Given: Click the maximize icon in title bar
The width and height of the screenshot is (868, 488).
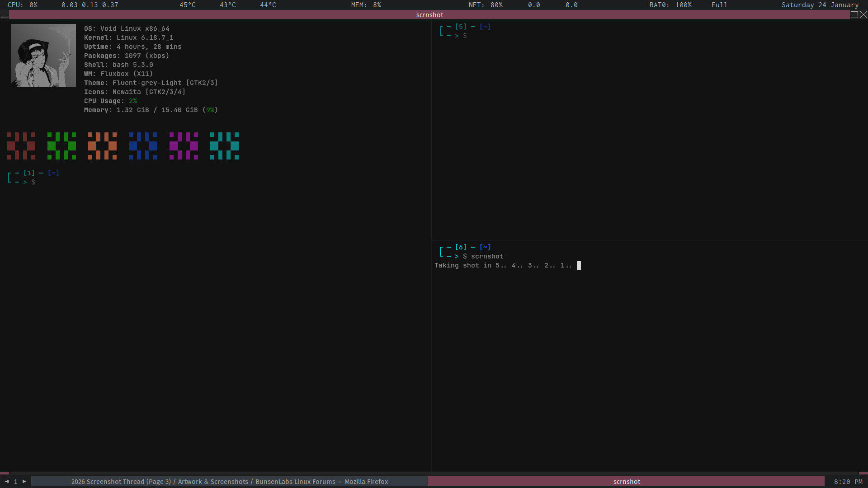Looking at the screenshot, I should 854,14.
